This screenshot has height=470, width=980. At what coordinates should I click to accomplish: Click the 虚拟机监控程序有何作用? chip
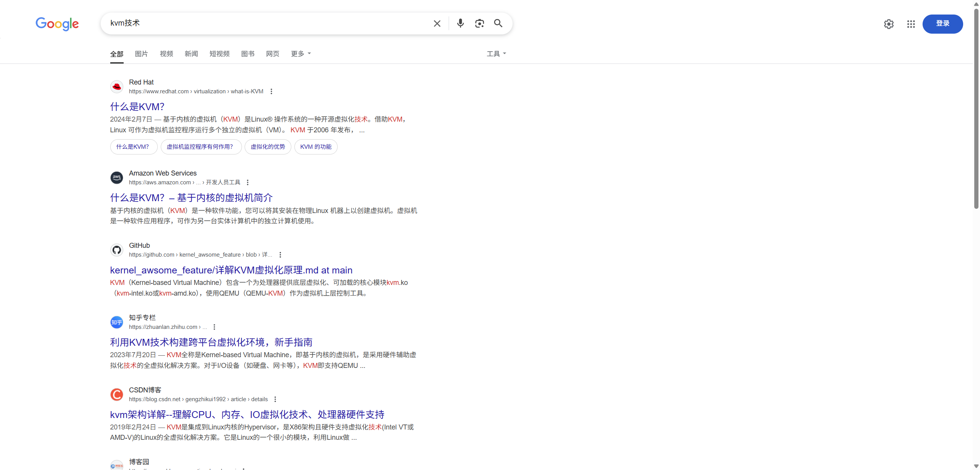tap(201, 147)
